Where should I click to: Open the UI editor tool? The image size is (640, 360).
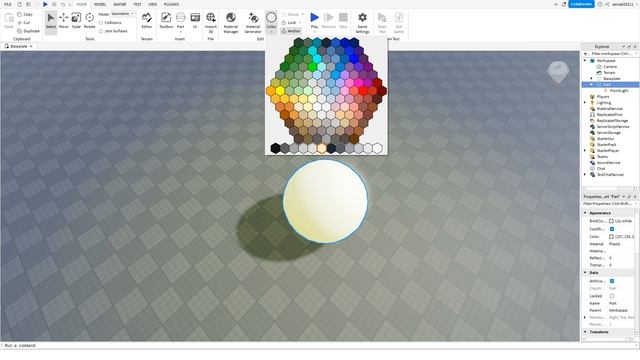195,21
